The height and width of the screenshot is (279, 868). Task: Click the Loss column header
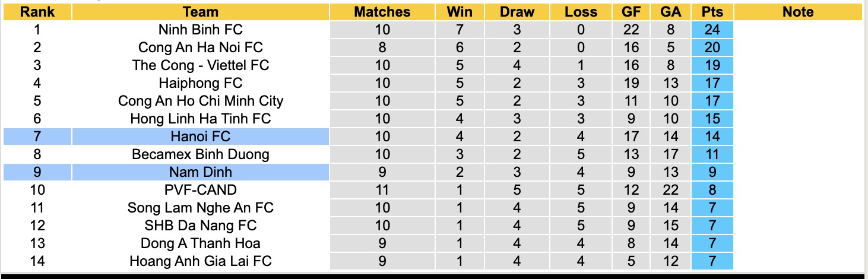click(581, 12)
